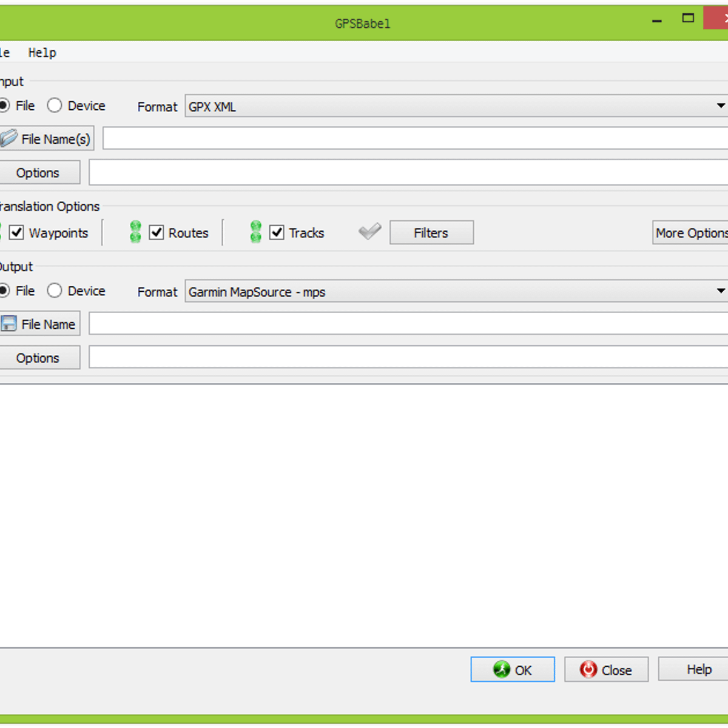Open the Help menu
This screenshot has width=728, height=728.
(x=42, y=53)
